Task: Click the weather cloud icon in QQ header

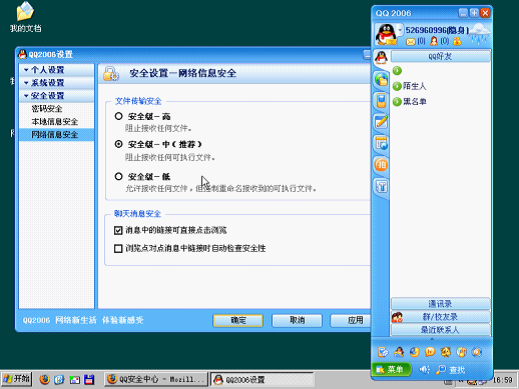Action: 480,34
